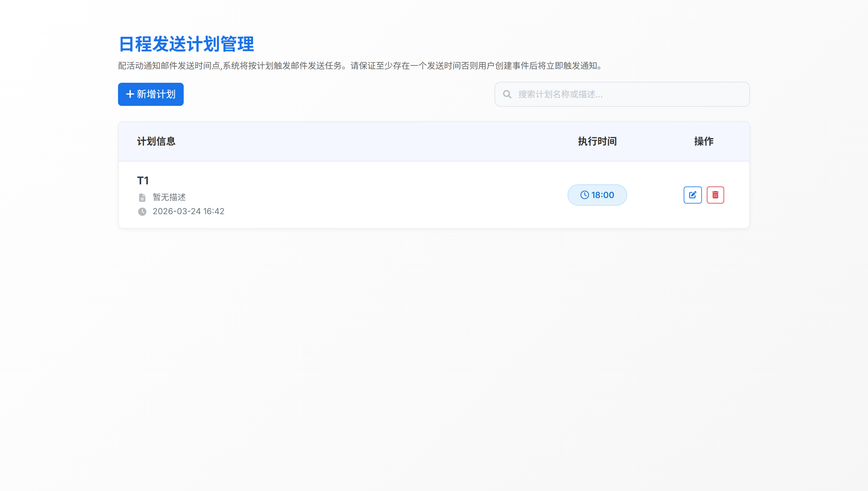
Task: Click the edit pencil icon for plan T1
Action: (693, 195)
